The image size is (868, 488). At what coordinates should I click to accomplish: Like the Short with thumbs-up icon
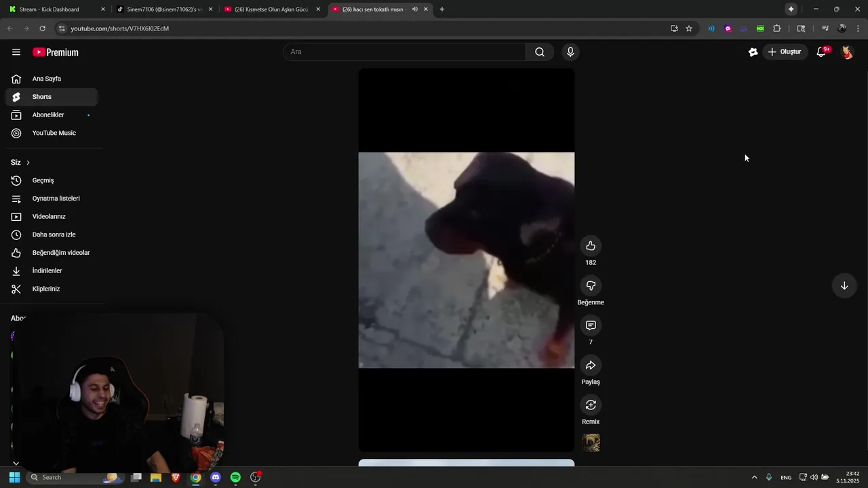point(591,246)
